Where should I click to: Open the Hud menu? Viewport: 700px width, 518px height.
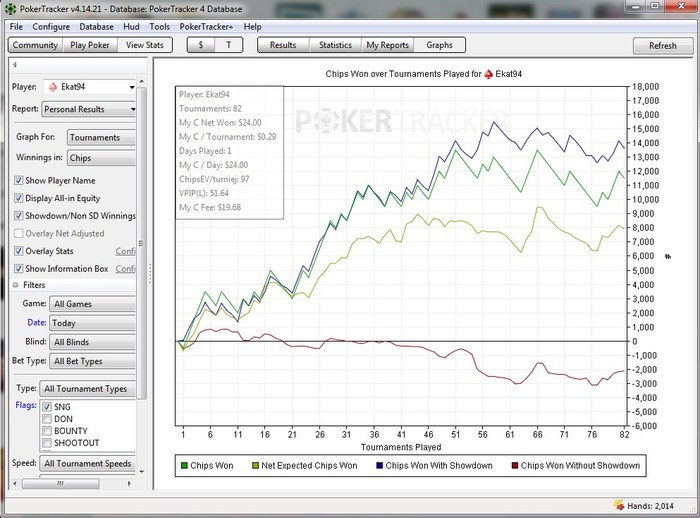pyautogui.click(x=131, y=27)
